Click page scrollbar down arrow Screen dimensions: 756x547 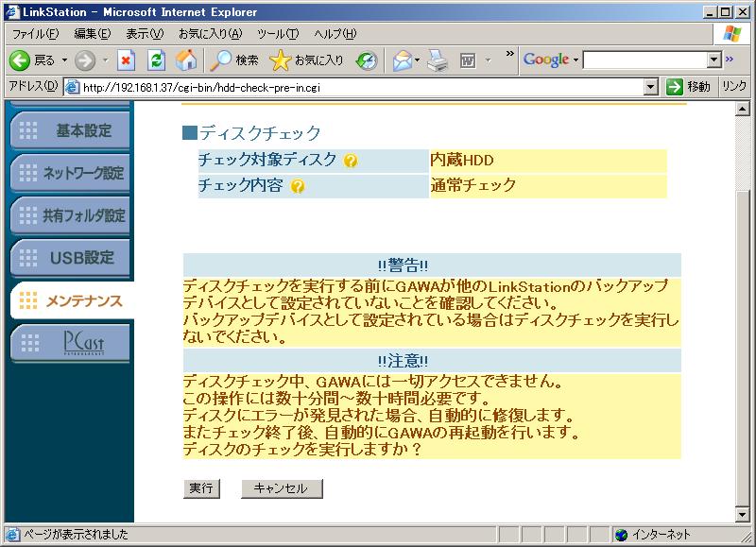(x=743, y=514)
